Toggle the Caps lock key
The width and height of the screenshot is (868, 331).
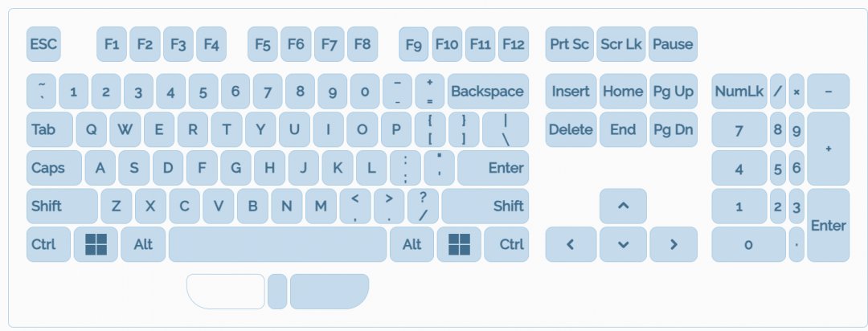pos(54,168)
